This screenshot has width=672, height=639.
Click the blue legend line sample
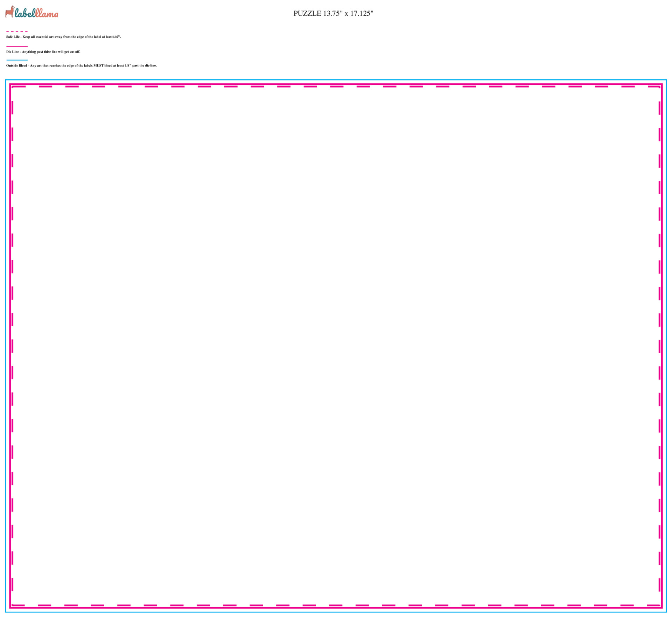click(x=17, y=60)
